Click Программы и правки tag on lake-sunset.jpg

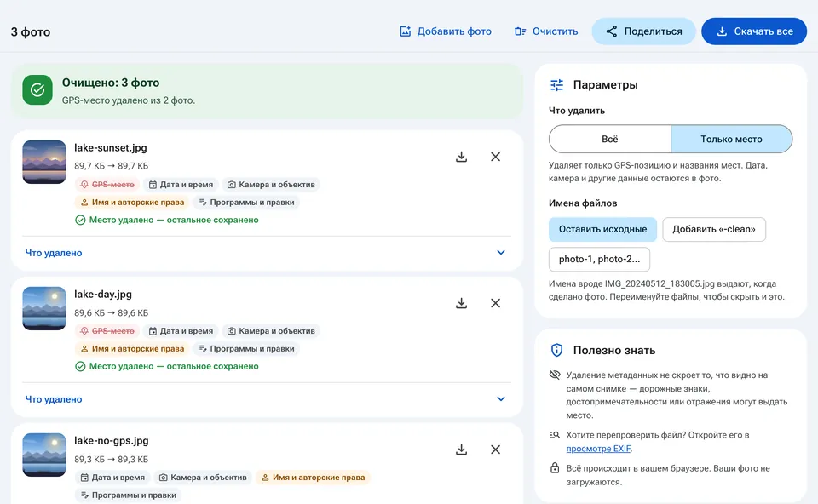pyautogui.click(x=246, y=203)
